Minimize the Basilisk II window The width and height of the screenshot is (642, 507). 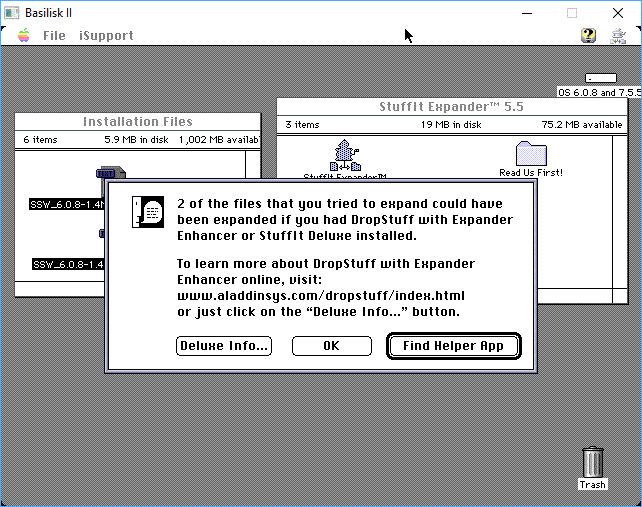527,13
